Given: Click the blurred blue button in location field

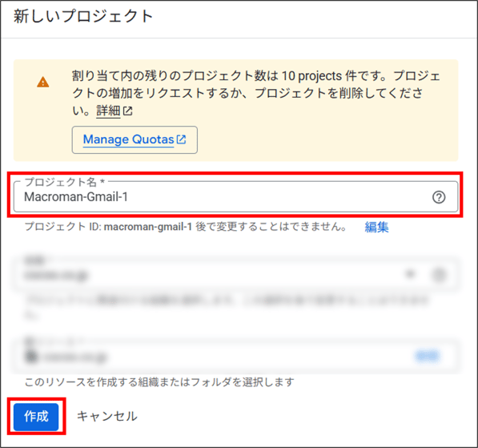Looking at the screenshot, I should pos(427,356).
